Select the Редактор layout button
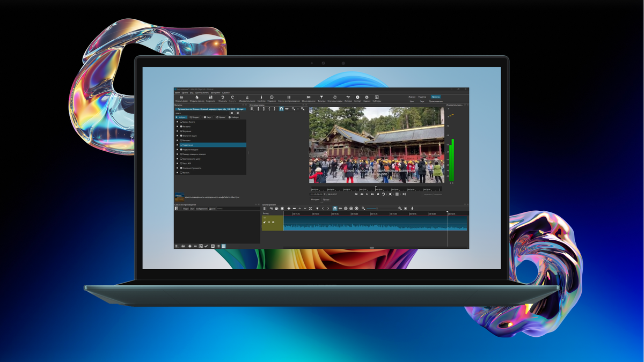Image resolution: width=644 pixels, height=362 pixels. pos(422,97)
